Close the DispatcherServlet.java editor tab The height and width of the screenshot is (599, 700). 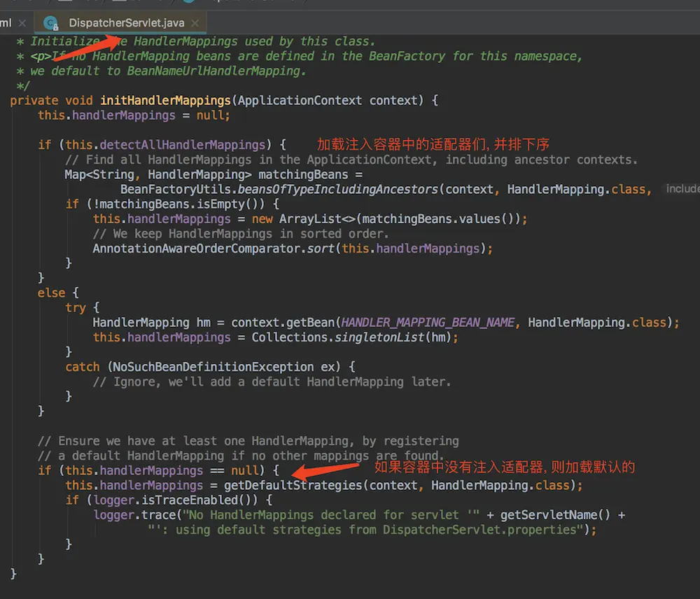195,23
